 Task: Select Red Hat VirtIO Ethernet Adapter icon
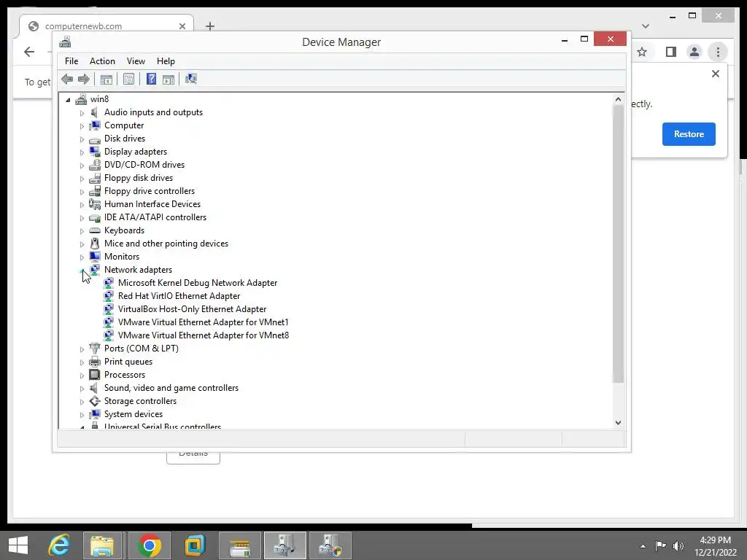[109, 296]
